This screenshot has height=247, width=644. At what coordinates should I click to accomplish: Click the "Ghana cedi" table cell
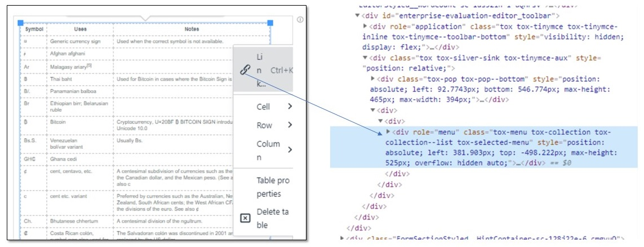coord(80,158)
